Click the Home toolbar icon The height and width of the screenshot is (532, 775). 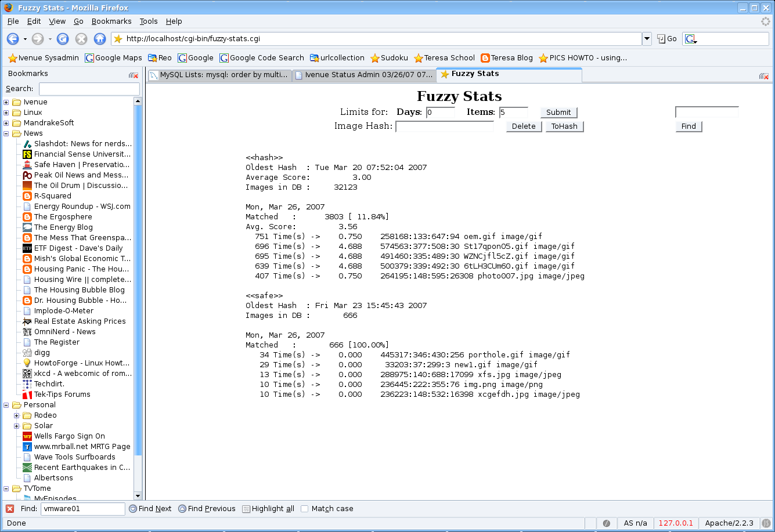coord(100,39)
